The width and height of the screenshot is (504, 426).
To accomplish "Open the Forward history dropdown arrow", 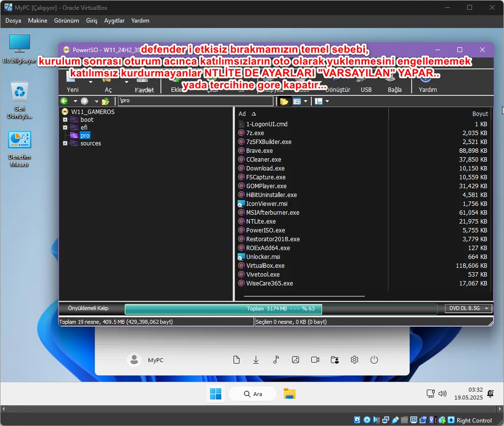I will pos(96,101).
